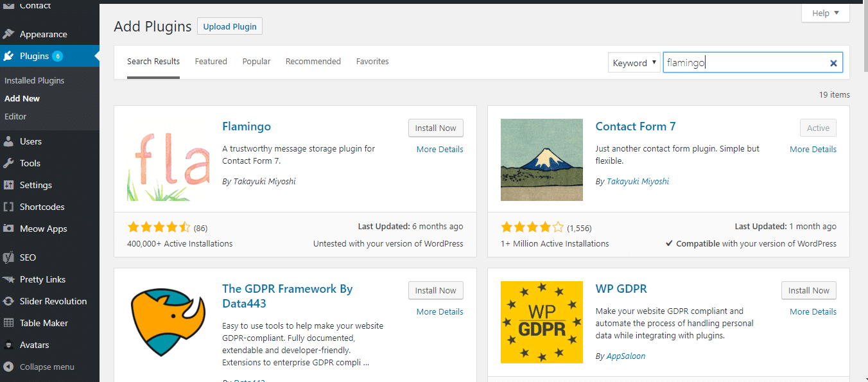This screenshot has height=382, width=868.
Task: Open the Flamingo plugin thumbnail
Action: pyautogui.click(x=168, y=160)
